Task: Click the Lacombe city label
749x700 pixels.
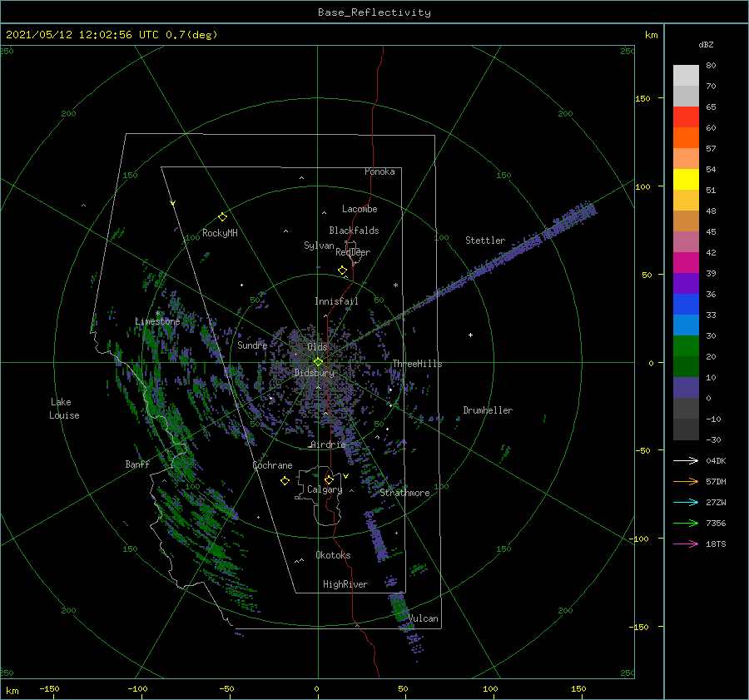Action: (x=360, y=209)
